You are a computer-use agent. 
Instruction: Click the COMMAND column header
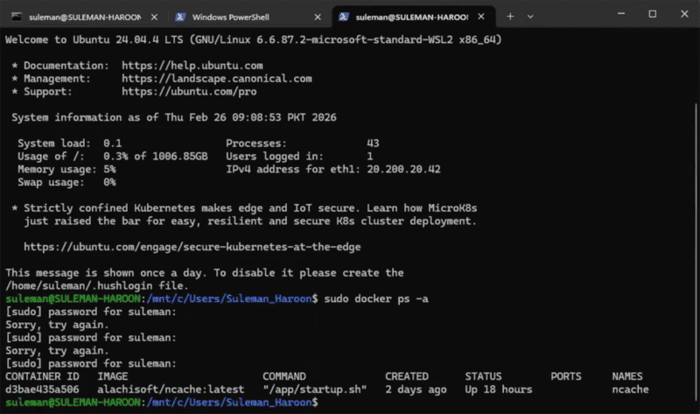(x=284, y=376)
